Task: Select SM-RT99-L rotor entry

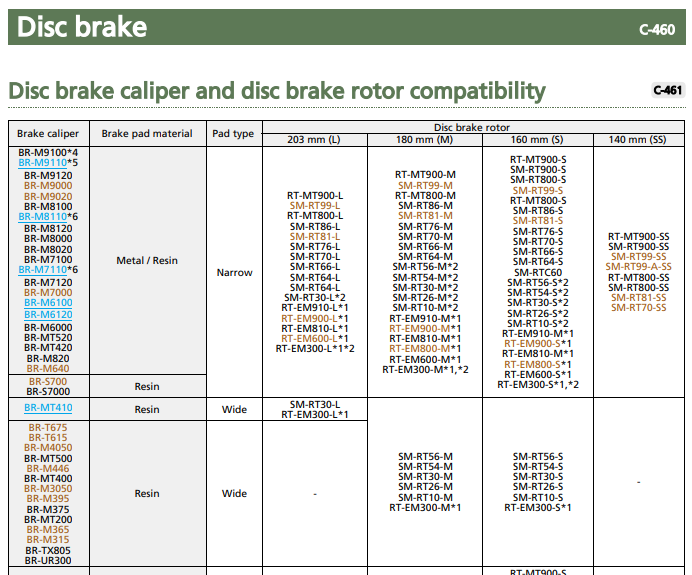Action: 315,206
